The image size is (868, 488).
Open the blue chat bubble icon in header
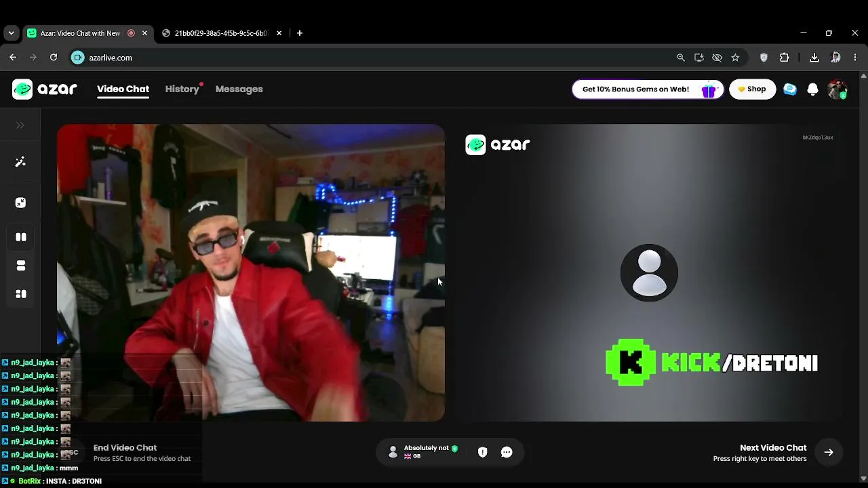[790, 89]
